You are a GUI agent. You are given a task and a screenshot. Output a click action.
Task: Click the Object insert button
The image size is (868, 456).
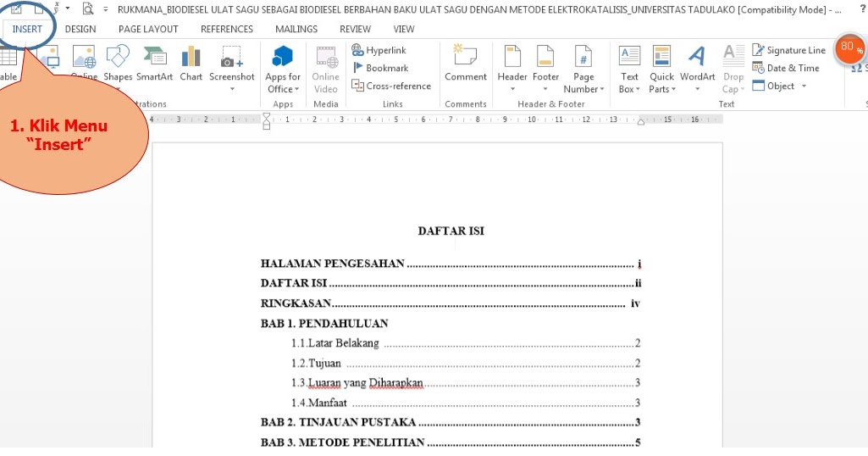[773, 86]
